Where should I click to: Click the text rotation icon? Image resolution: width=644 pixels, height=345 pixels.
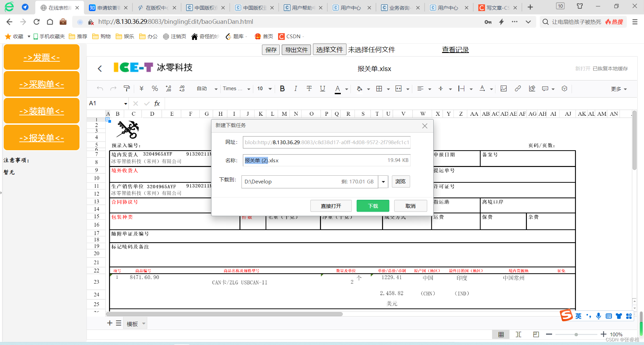[482, 89]
